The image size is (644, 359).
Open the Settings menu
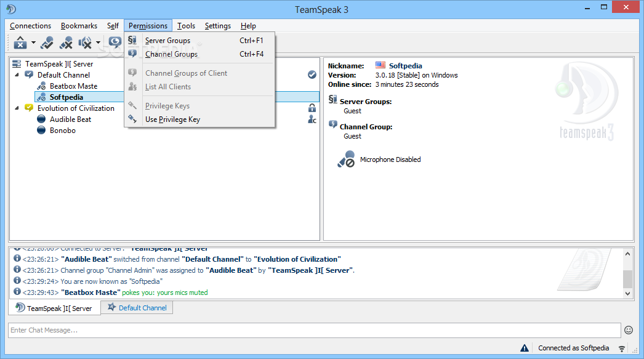(218, 25)
